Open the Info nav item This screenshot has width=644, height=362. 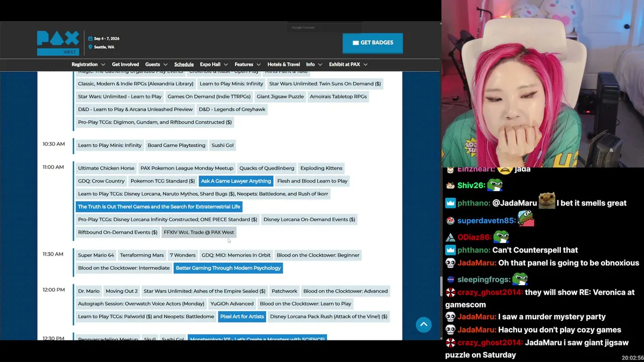click(310, 64)
